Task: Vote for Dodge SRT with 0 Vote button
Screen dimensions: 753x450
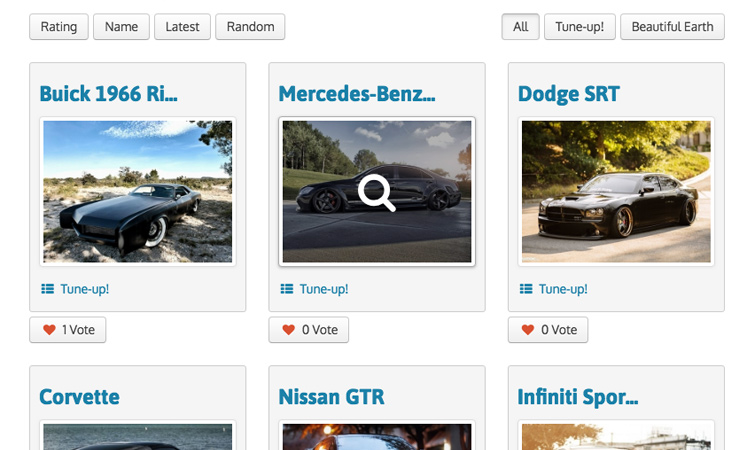Action: 548,330
